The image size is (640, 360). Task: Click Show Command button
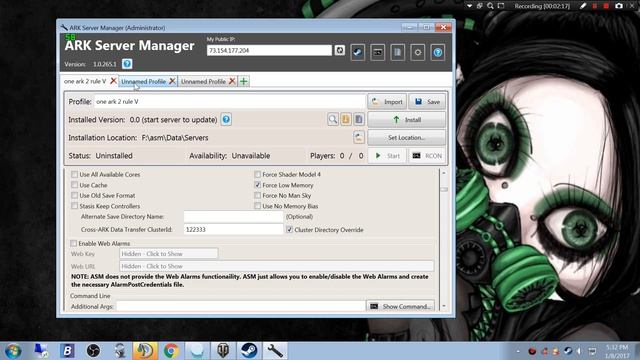(400, 306)
